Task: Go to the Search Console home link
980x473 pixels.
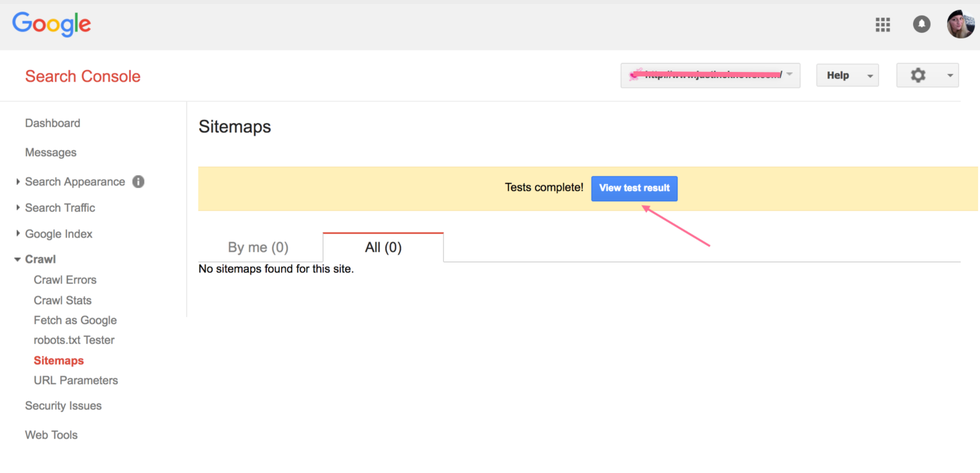Action: point(82,76)
